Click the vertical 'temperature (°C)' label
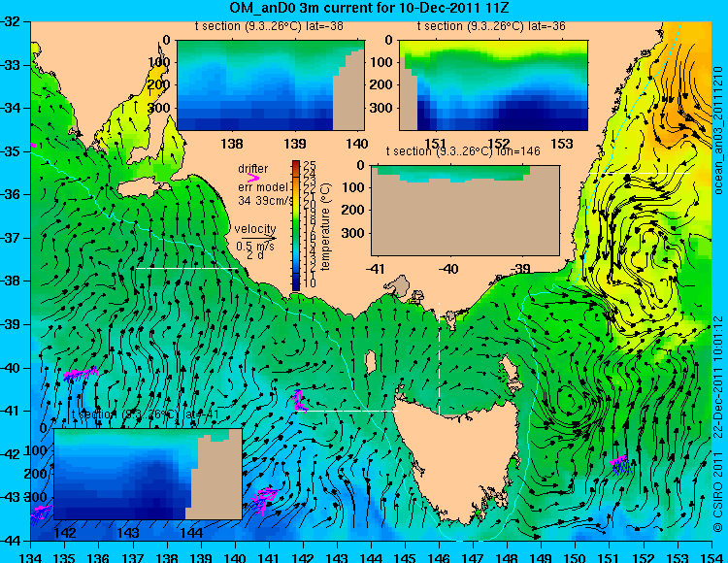 click(x=325, y=226)
